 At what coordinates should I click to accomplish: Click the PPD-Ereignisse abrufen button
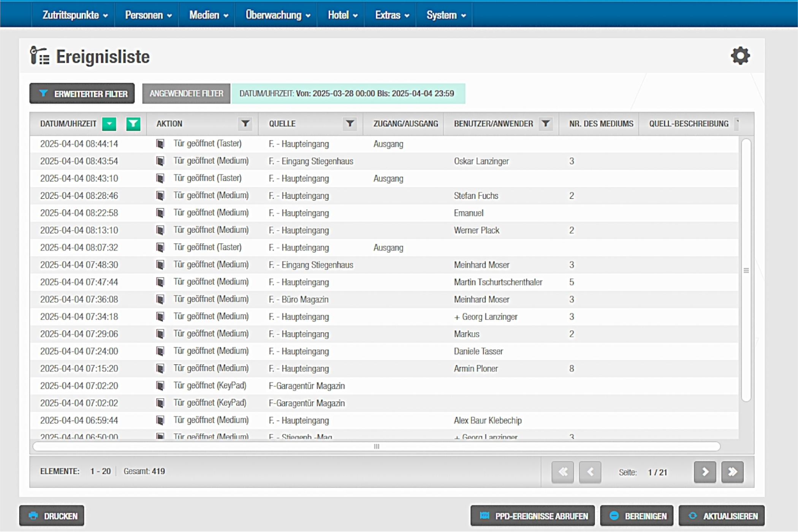tap(533, 516)
